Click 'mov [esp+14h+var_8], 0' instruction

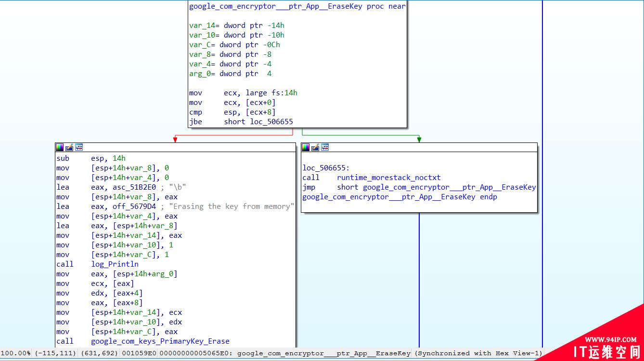(113, 168)
